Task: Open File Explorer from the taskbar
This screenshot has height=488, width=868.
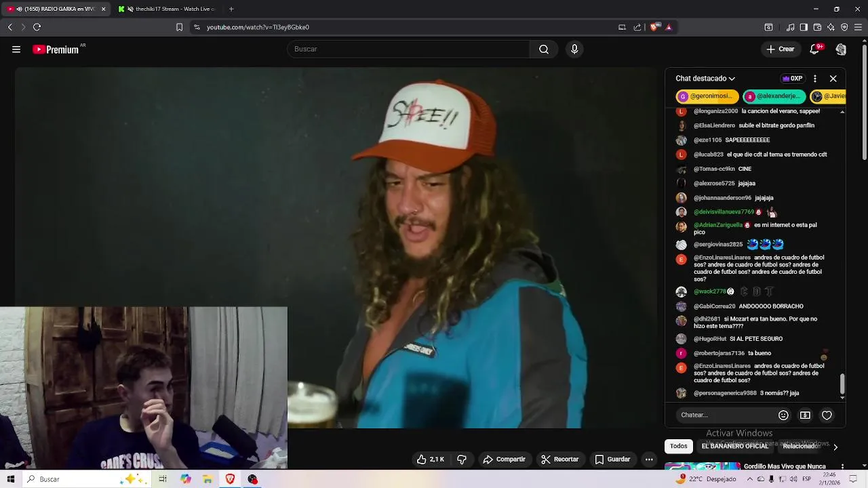Action: [x=208, y=479]
